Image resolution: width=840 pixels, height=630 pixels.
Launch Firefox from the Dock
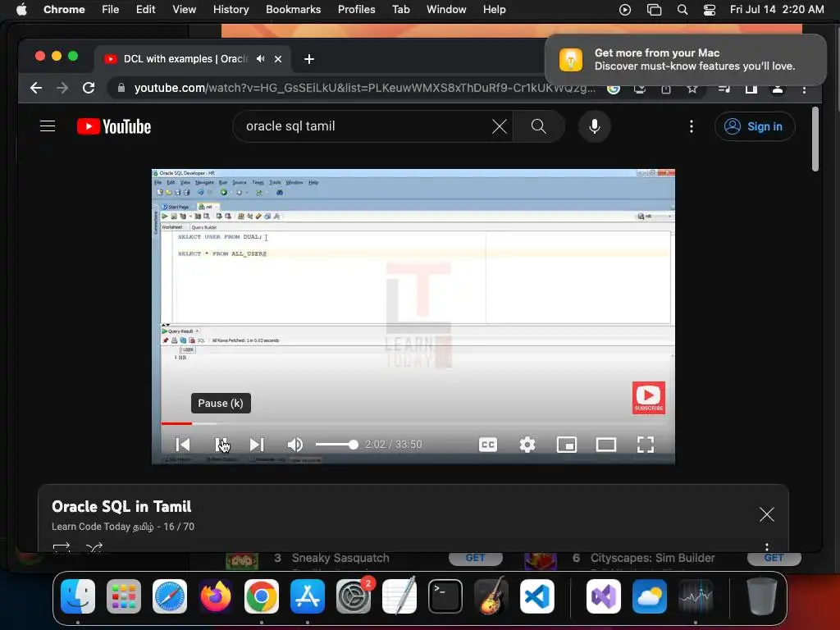(x=216, y=596)
